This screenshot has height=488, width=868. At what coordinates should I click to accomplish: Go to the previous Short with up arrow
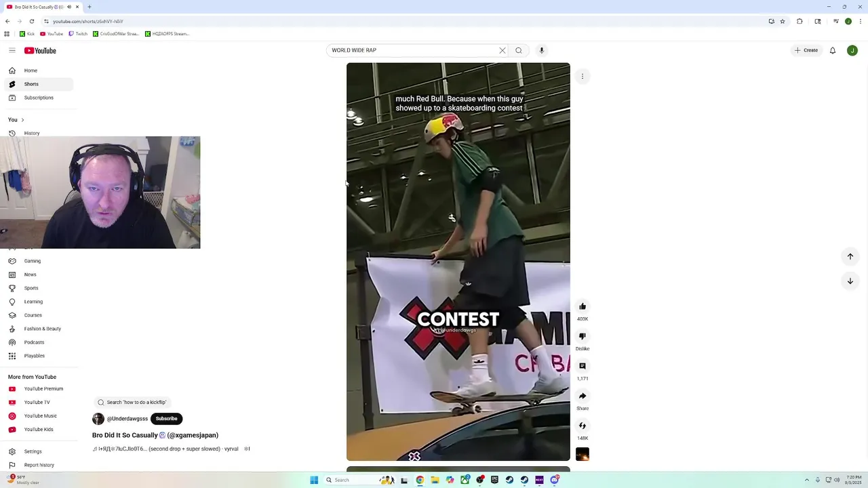(850, 256)
